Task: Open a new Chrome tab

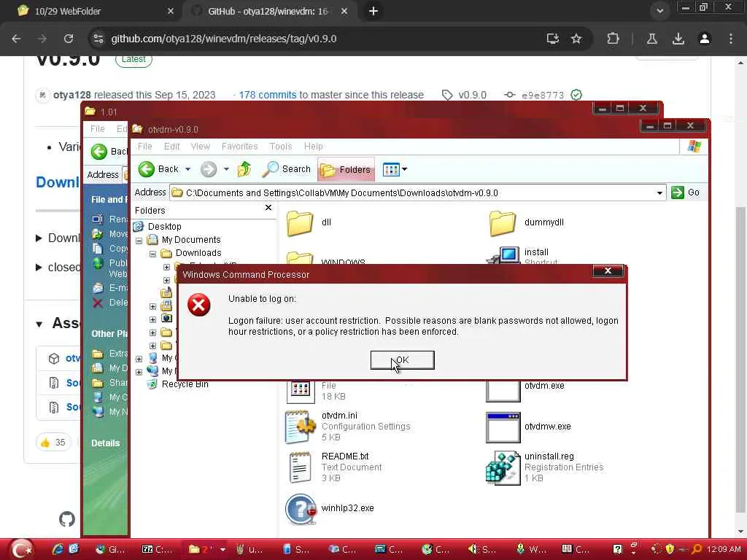Action: [373, 11]
